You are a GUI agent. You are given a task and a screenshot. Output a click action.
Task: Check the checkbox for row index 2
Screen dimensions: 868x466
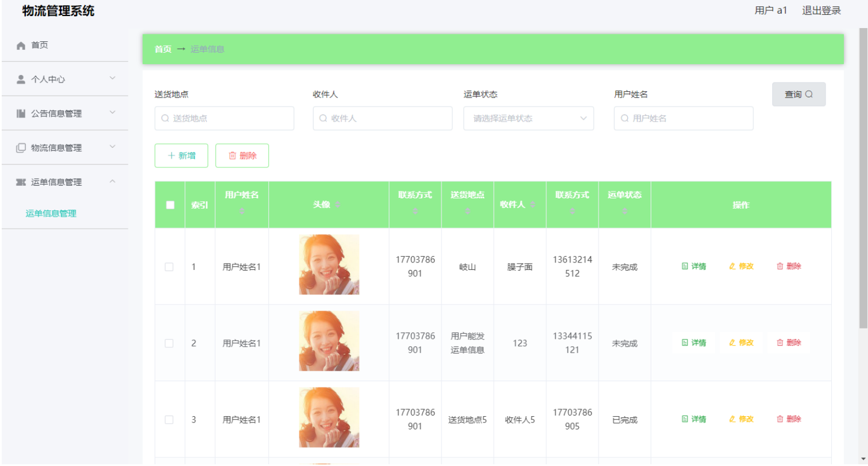[x=169, y=343]
